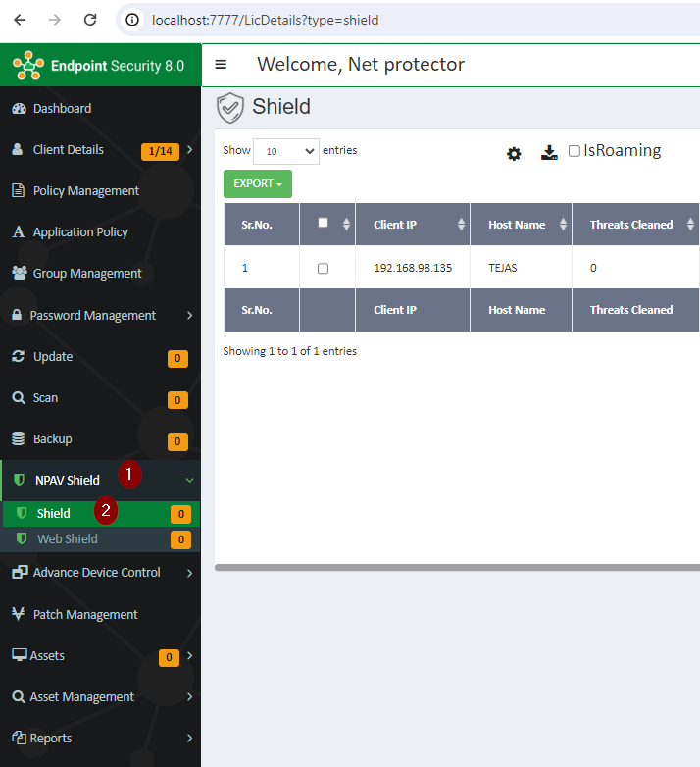The height and width of the screenshot is (767, 700).
Task: Click the Shield count badge
Action: coord(180,514)
